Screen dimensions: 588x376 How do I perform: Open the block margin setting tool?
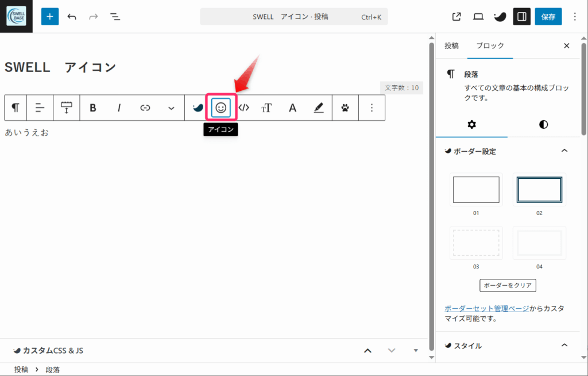tap(67, 108)
